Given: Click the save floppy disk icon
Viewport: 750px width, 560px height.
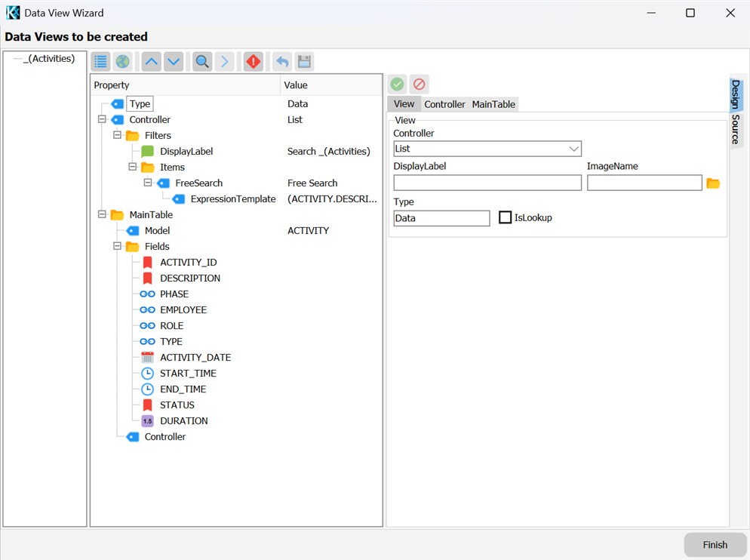Looking at the screenshot, I should (304, 62).
